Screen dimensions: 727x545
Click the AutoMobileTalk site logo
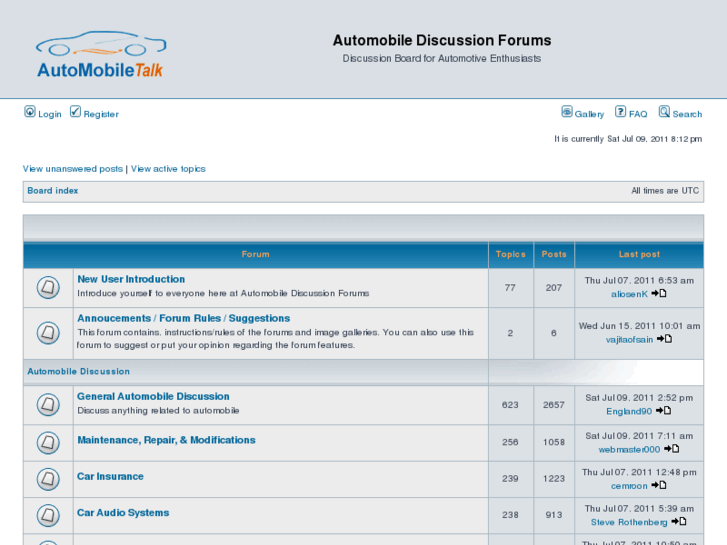pyautogui.click(x=100, y=55)
